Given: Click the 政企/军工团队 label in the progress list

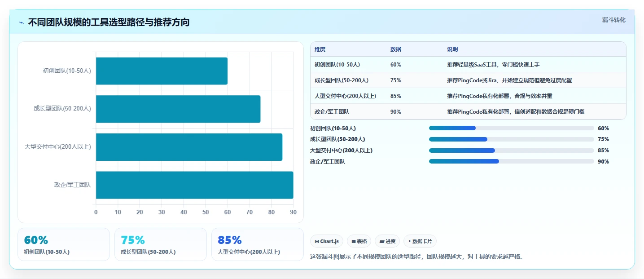Looking at the screenshot, I should (328, 162).
